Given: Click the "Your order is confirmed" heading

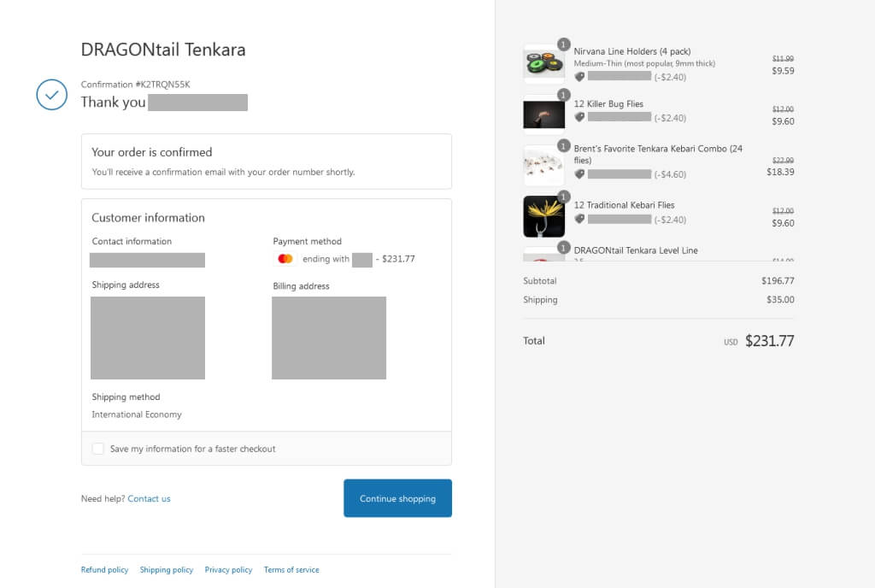Looking at the screenshot, I should [152, 152].
